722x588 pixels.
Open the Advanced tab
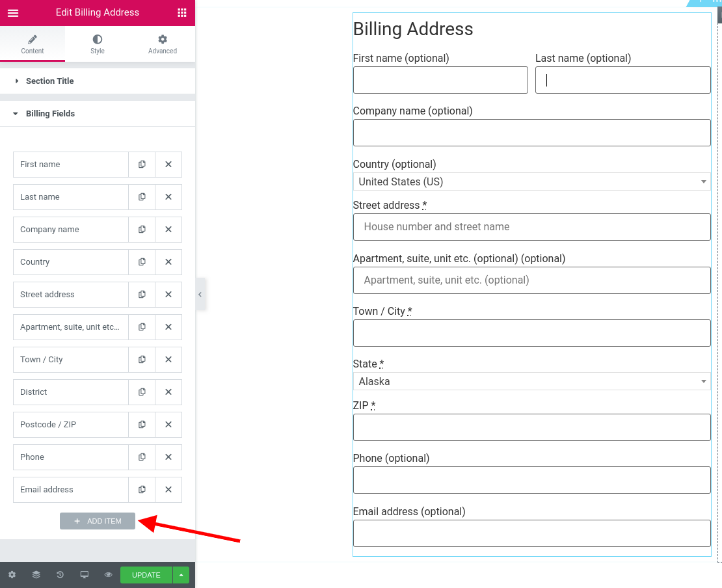click(x=163, y=44)
